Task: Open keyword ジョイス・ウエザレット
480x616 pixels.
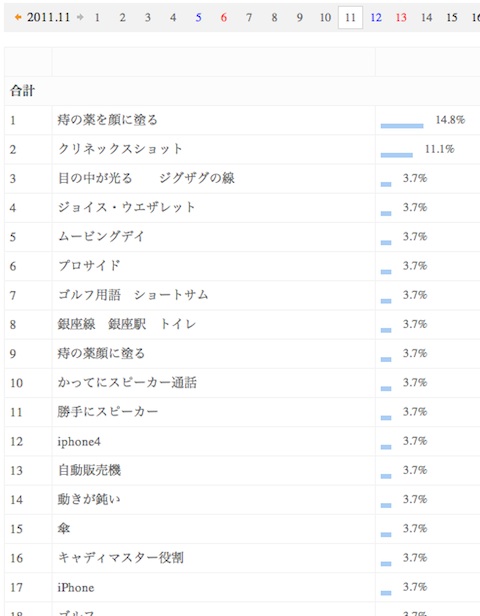Action: point(126,207)
